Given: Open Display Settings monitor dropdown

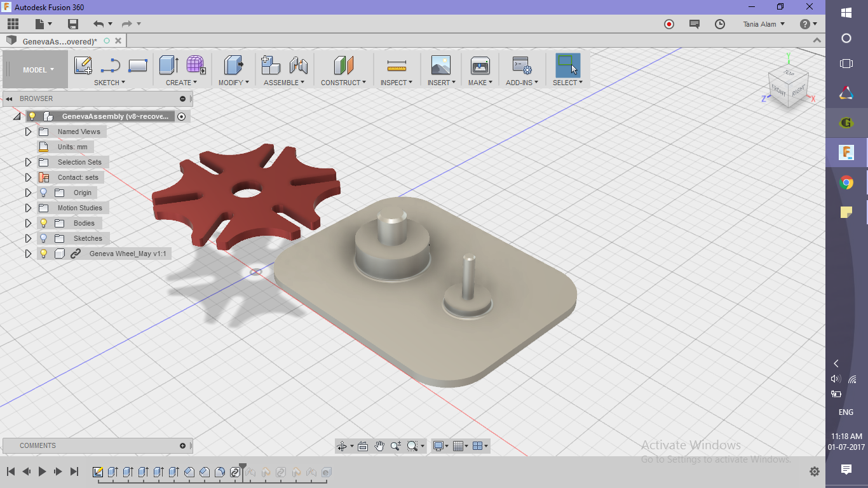Looking at the screenshot, I should 440,446.
